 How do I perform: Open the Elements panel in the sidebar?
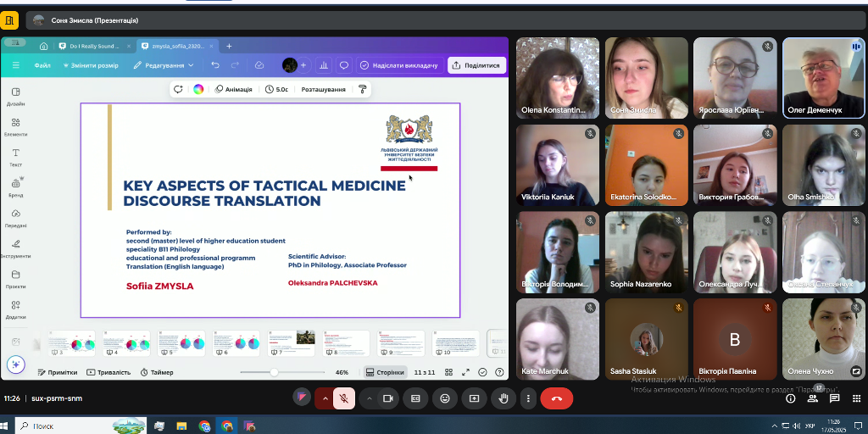pos(15,126)
